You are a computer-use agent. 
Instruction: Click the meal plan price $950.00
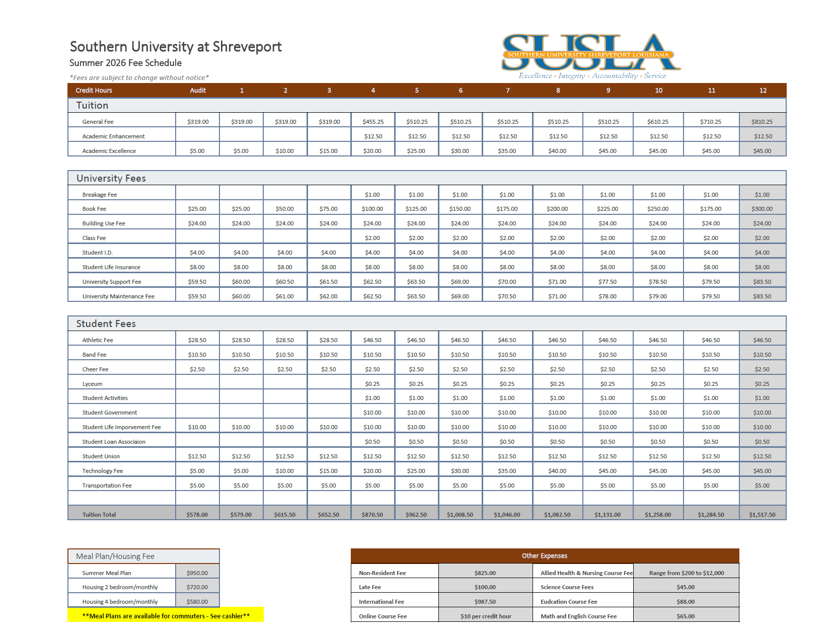[x=197, y=573]
